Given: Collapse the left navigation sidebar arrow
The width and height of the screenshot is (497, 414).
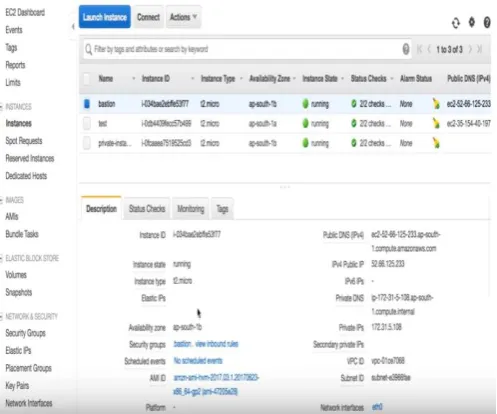Looking at the screenshot, I should point(73,27).
